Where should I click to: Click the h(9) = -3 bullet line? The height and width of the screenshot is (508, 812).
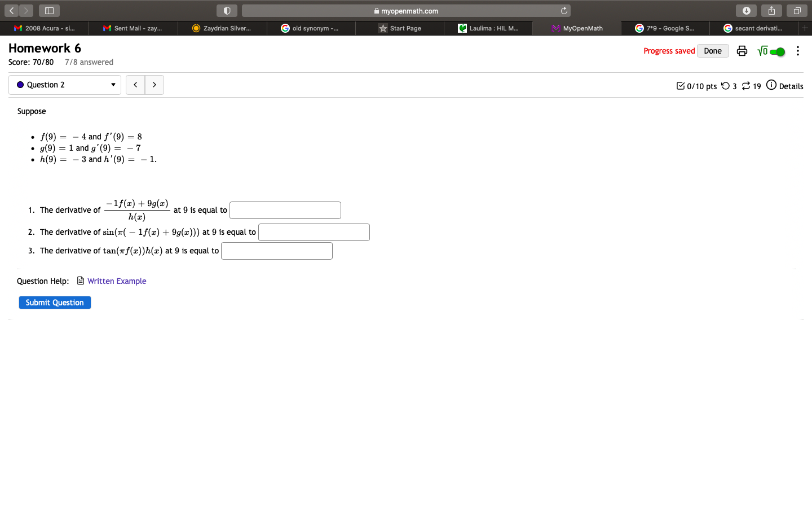pos(98,159)
